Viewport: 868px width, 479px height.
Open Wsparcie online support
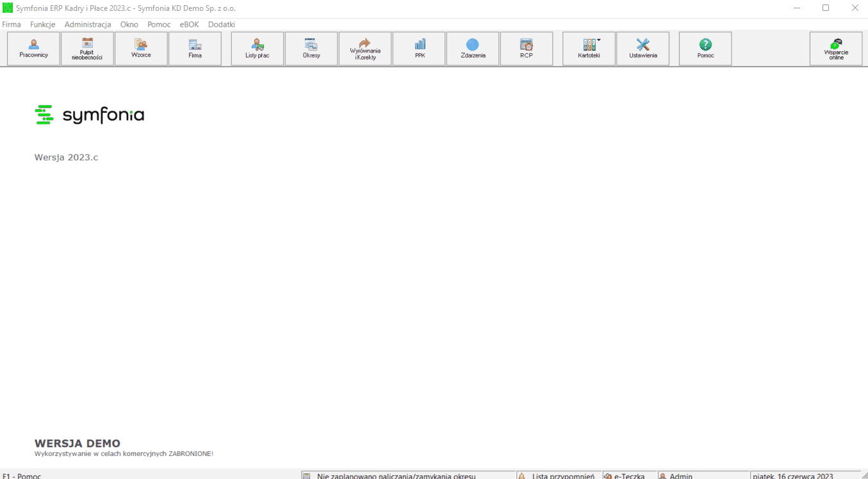point(836,49)
